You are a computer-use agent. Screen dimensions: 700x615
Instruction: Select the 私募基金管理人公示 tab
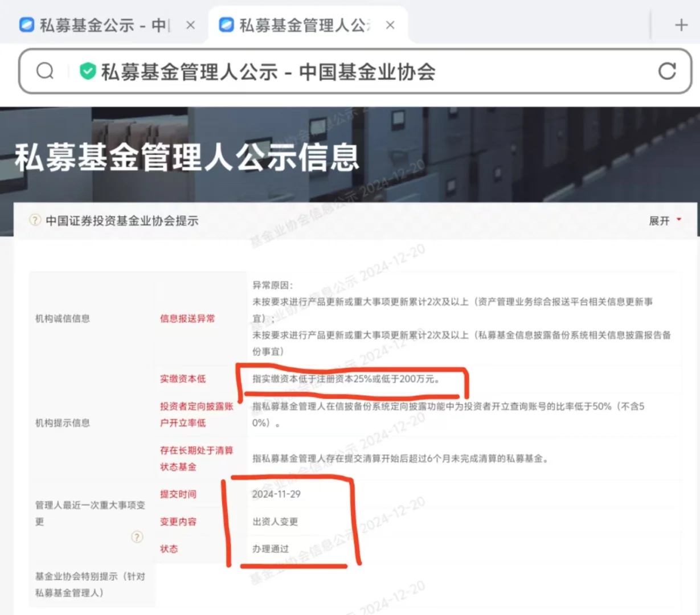tap(295, 26)
